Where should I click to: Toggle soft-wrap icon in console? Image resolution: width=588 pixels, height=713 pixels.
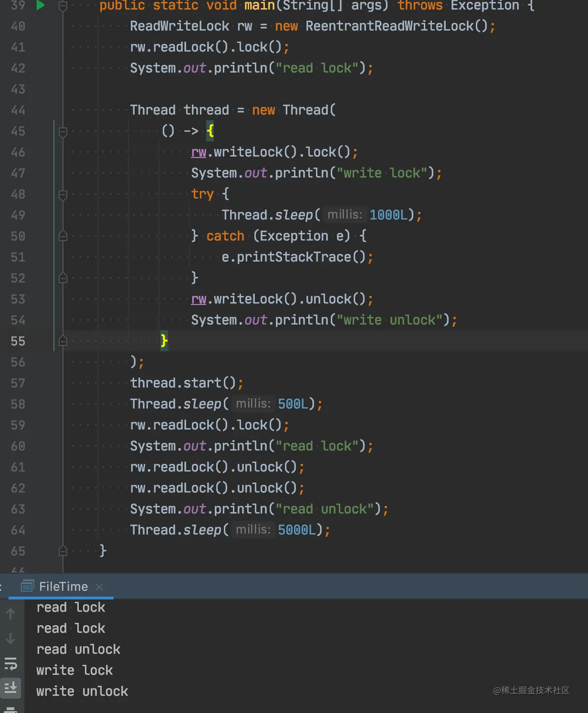point(10,663)
